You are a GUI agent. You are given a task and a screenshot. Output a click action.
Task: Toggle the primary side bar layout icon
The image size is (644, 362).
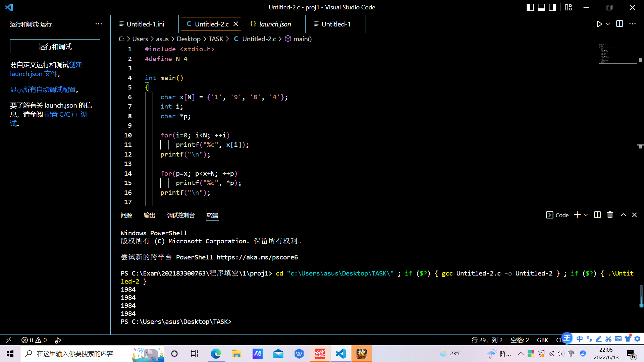point(530,7)
